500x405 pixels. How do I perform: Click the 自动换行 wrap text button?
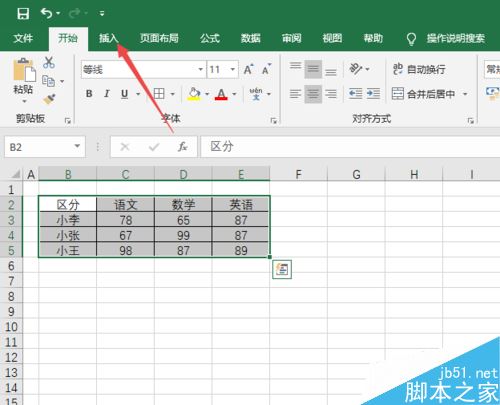[x=419, y=69]
